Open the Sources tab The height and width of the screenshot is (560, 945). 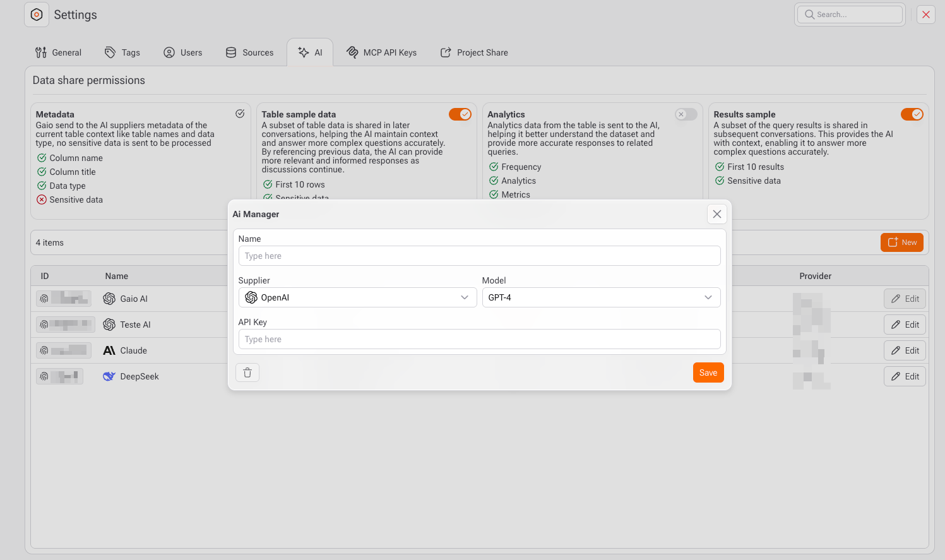250,52
